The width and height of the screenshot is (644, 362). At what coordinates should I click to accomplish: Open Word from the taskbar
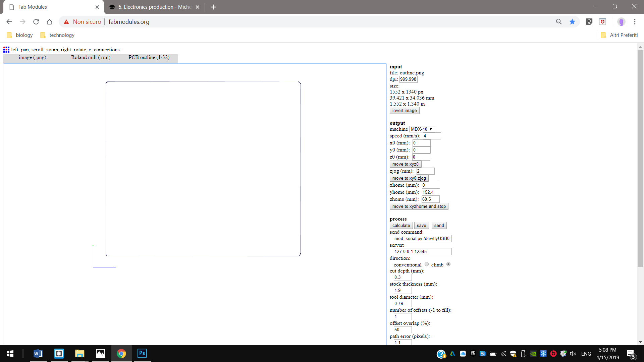coord(38,353)
